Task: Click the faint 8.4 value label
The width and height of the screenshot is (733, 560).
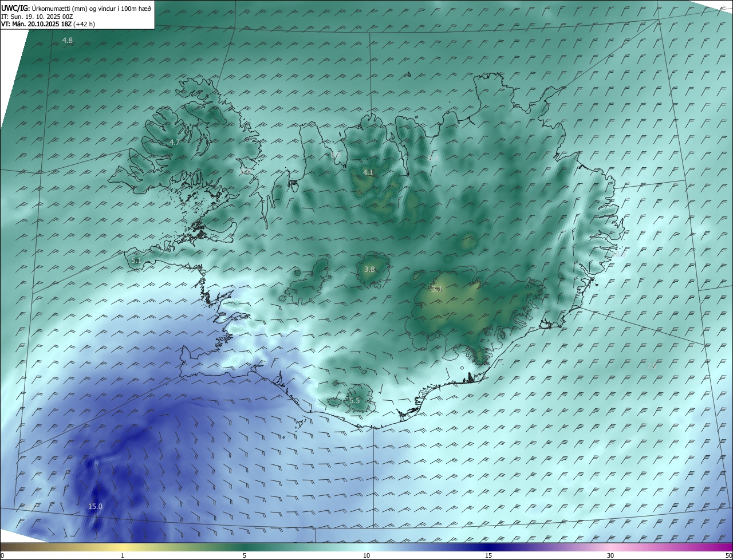Action: coord(433,159)
